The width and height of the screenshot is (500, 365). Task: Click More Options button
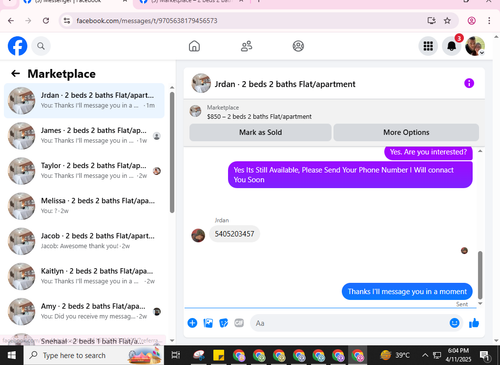coord(406,132)
